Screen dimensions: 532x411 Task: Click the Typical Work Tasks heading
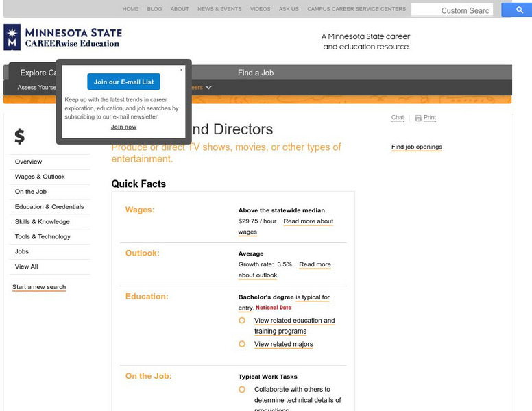[x=267, y=377]
